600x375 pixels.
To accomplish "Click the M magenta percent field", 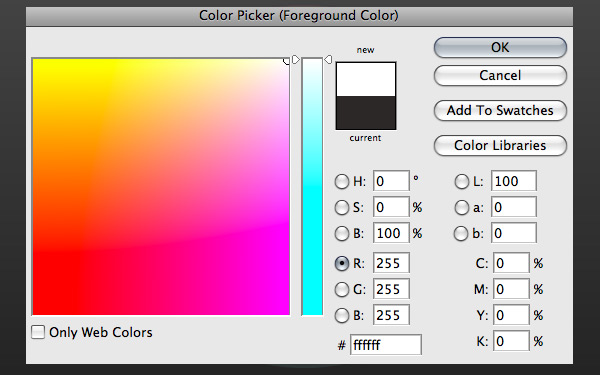I will pos(511,289).
